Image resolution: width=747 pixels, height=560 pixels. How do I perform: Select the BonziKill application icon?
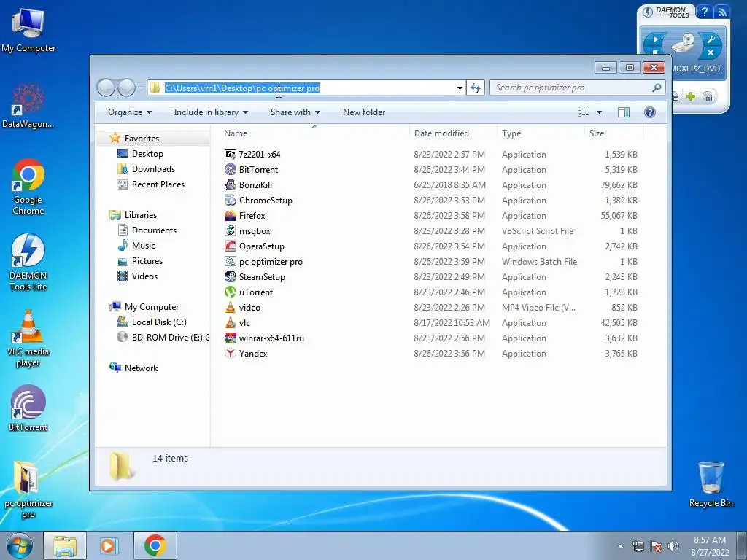tap(230, 184)
